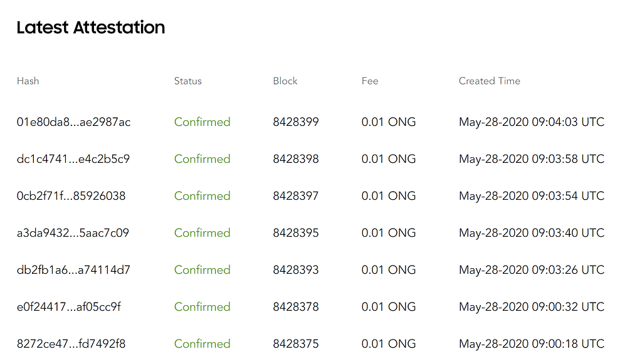
Task: Select hash db2fb1a6...a74114d7
Action: pos(73,270)
